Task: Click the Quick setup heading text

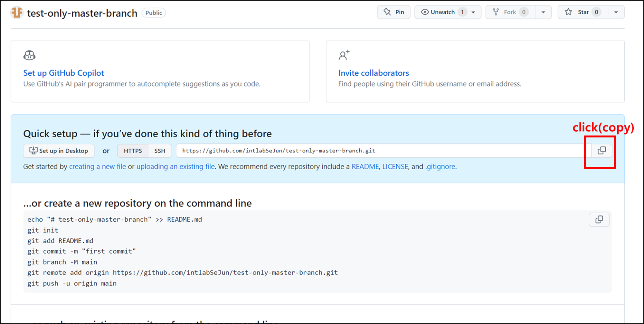Action: click(147, 134)
